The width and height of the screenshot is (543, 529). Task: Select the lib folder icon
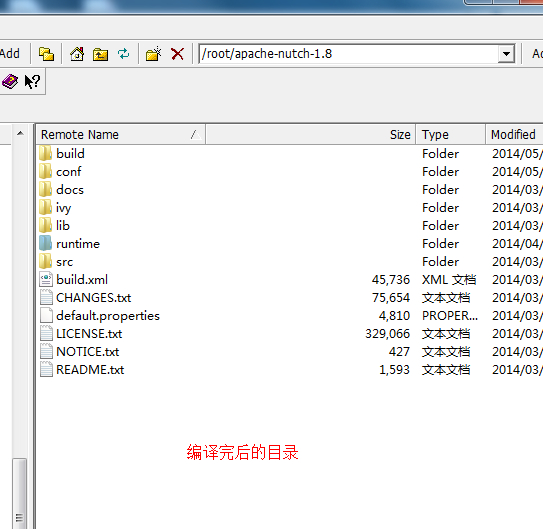pyautogui.click(x=45, y=225)
